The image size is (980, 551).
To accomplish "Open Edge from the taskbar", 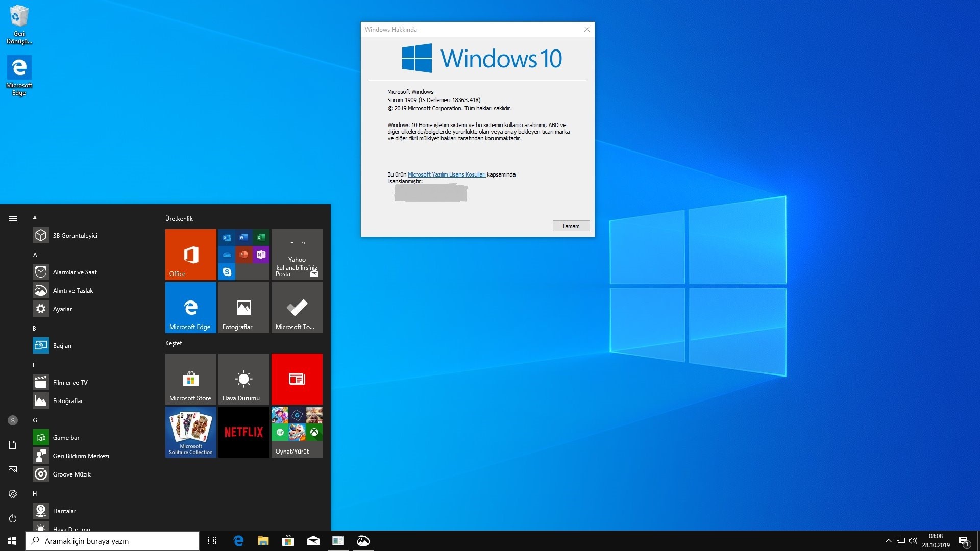I will click(238, 541).
